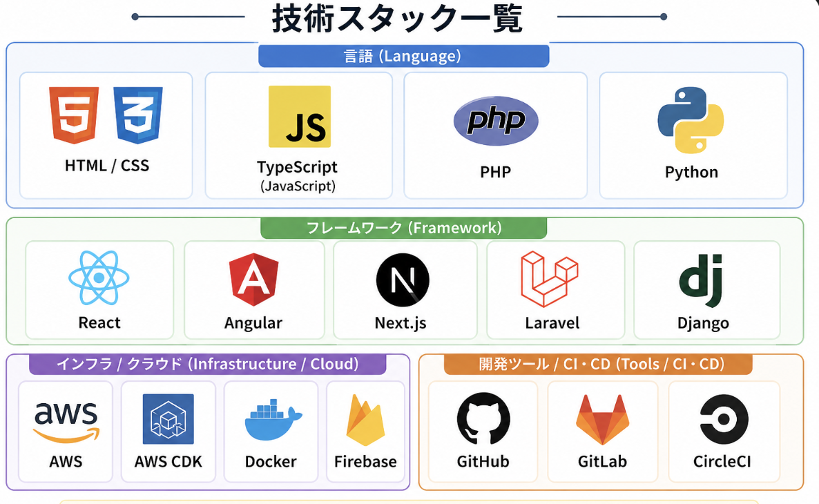Click the AWS label under the logo
Image resolution: width=819 pixels, height=504 pixels.
point(66,462)
